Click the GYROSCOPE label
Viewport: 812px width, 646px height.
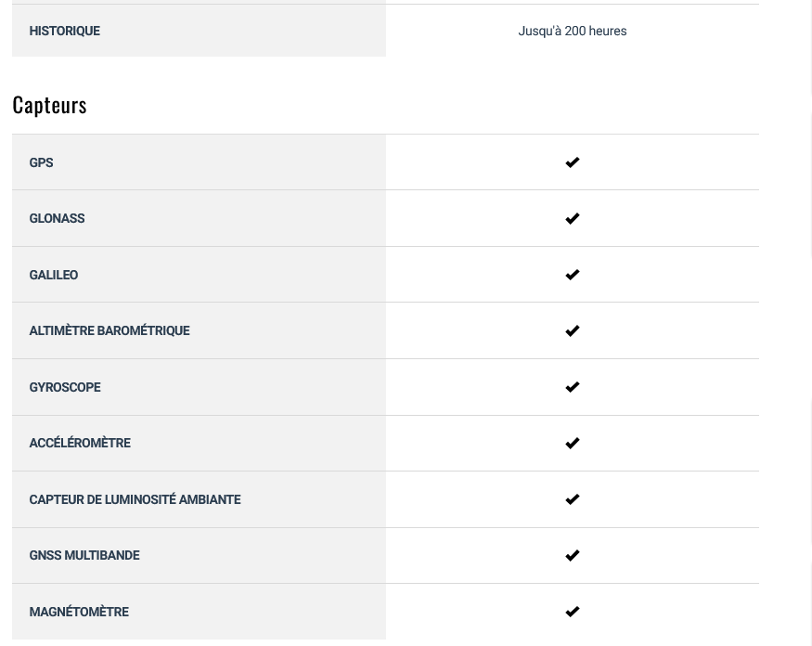[x=65, y=387]
